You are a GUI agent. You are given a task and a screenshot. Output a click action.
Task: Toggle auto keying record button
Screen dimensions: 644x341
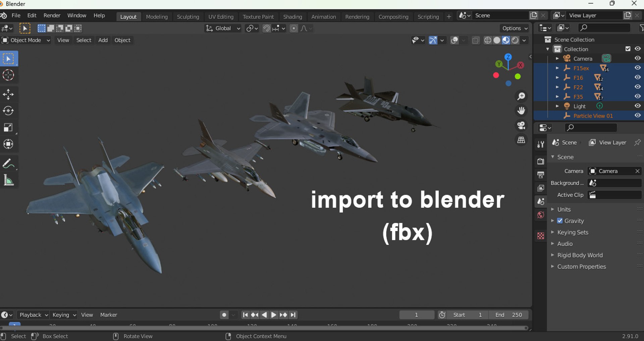click(x=224, y=315)
